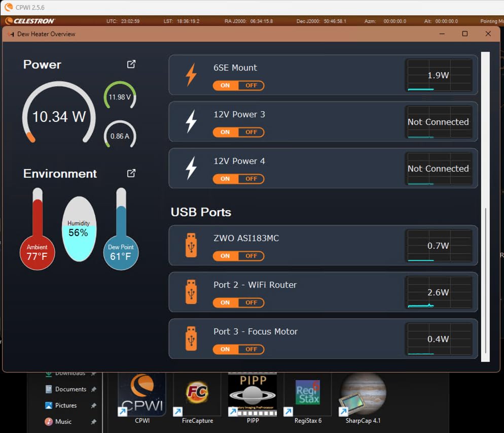
Task: Click the CPWI 2.5.6 title bar app icon
Action: tap(9, 7)
